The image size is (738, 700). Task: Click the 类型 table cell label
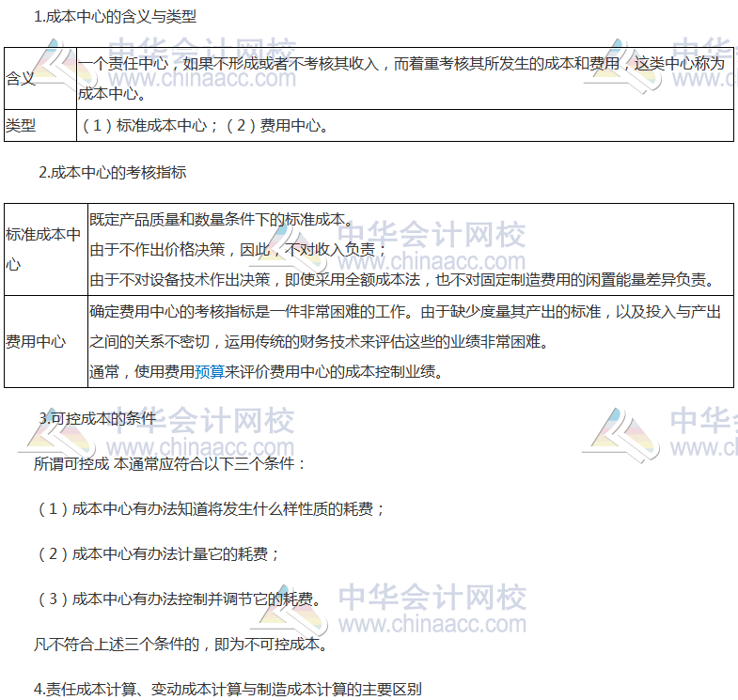[x=21, y=125]
